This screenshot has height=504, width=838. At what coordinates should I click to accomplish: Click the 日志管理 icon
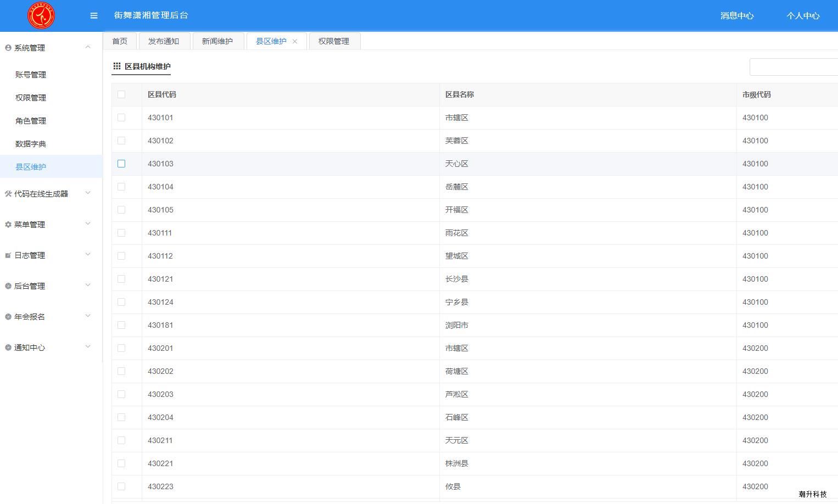tap(8, 255)
